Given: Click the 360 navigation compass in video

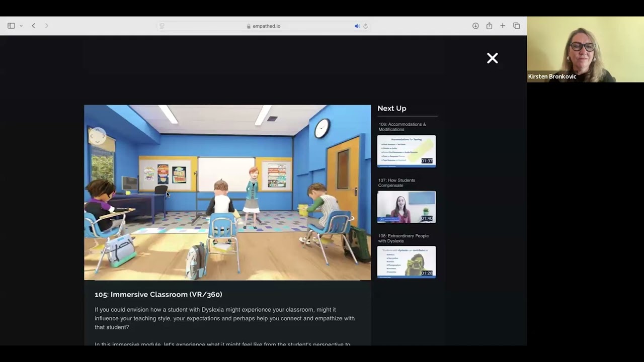Looking at the screenshot, I should pyautogui.click(x=98, y=136).
